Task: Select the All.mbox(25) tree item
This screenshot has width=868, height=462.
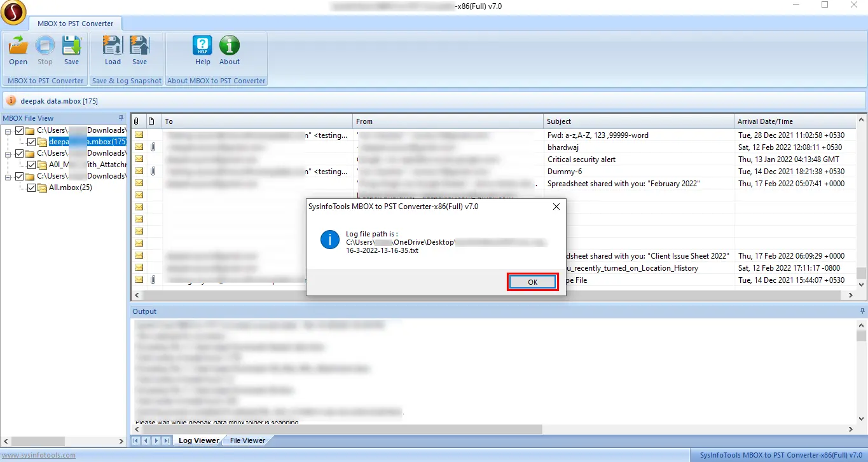Action: (71, 187)
